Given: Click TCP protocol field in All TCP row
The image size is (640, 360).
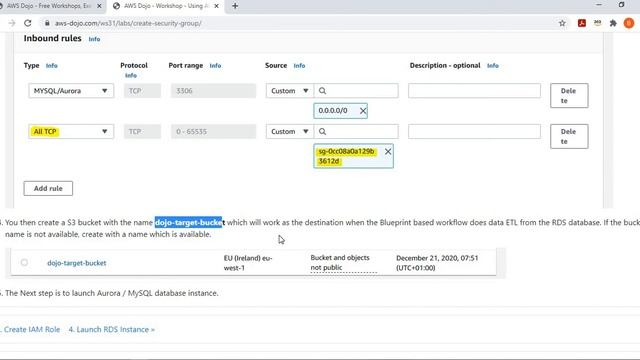Looking at the screenshot, I should click(142, 131).
